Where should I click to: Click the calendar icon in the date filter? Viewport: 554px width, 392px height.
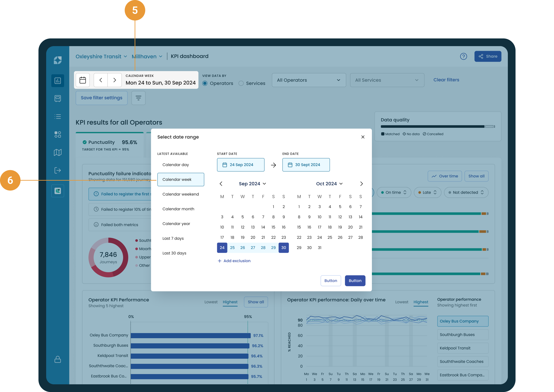pos(83,80)
